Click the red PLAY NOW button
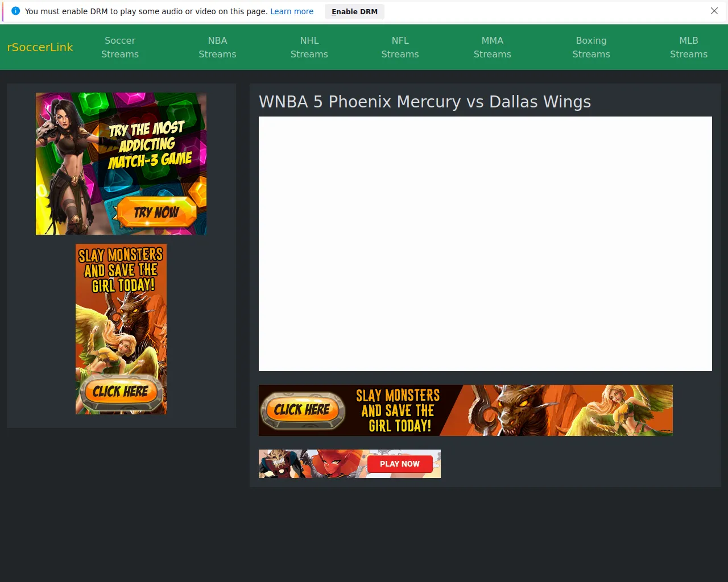 pyautogui.click(x=400, y=464)
